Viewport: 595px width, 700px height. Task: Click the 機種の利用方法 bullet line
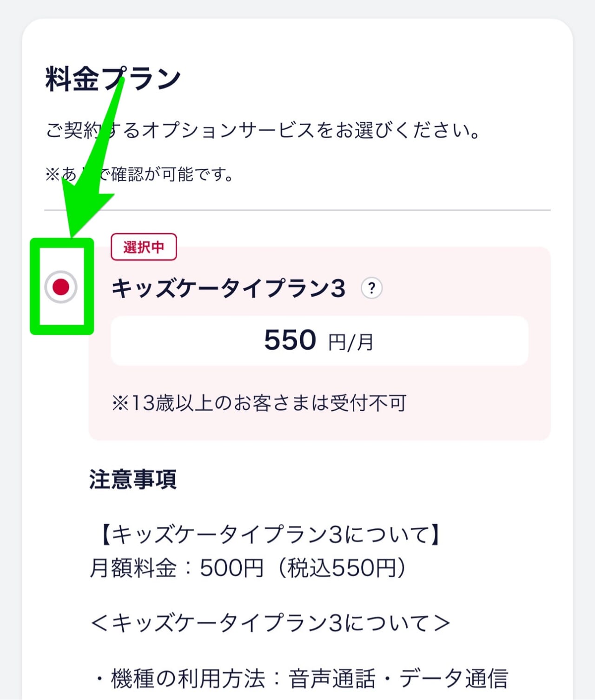pyautogui.click(x=301, y=678)
